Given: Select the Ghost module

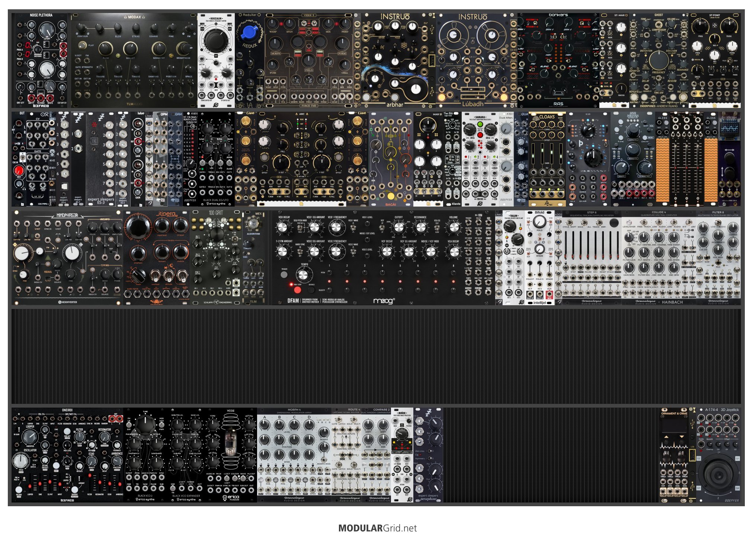Looking at the screenshot, I should [x=659, y=60].
